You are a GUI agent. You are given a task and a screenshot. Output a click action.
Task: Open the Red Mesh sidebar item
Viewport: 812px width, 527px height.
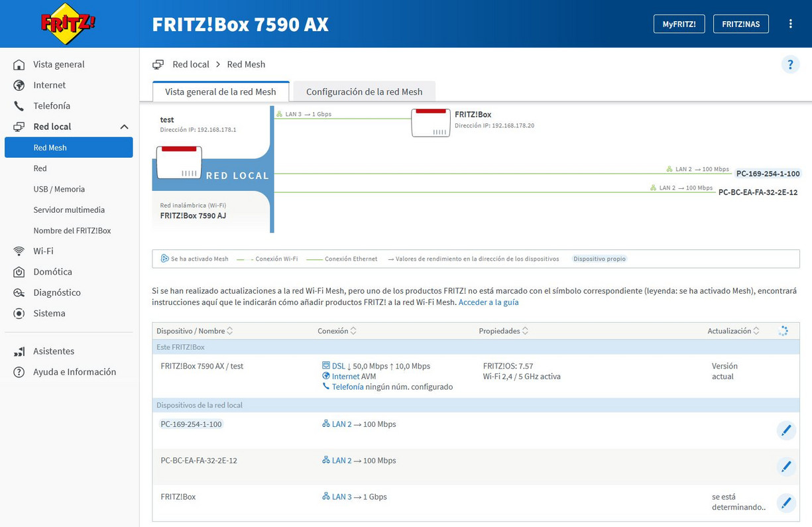point(69,147)
